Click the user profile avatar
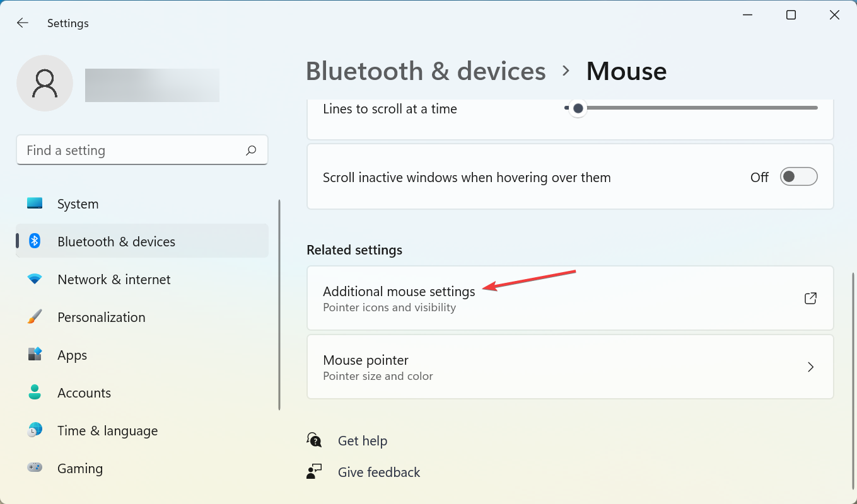Viewport: 857px width, 504px height. tap(45, 83)
